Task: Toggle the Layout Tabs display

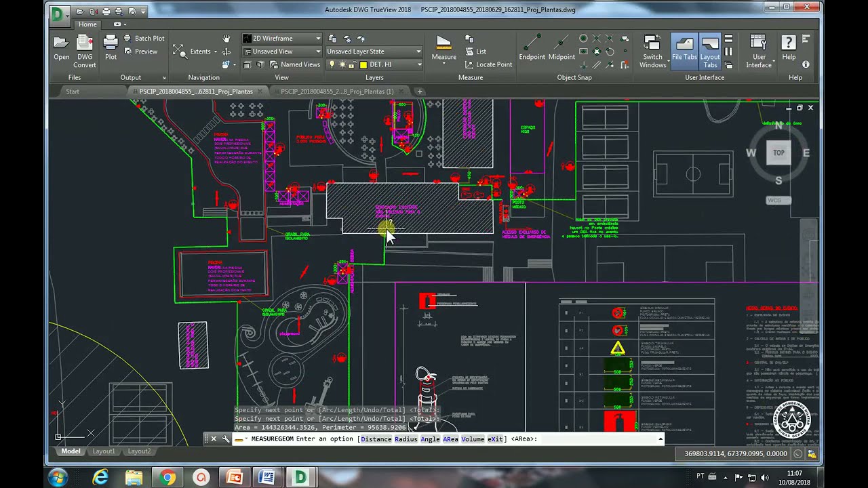Action: 710,50
